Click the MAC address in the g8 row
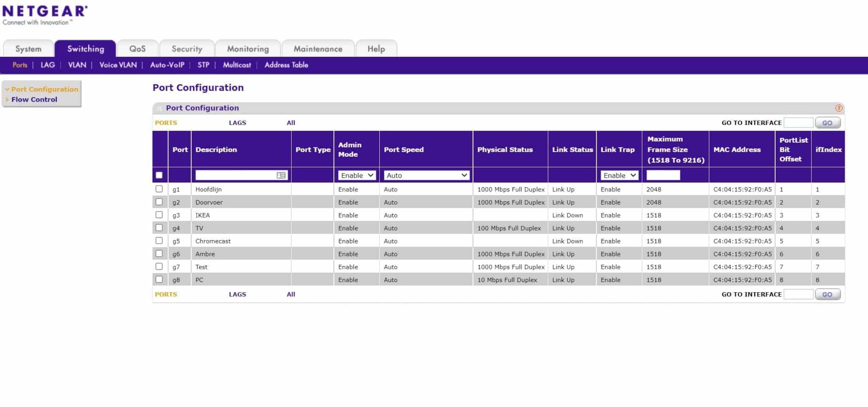This screenshot has width=868, height=407. coord(743,280)
